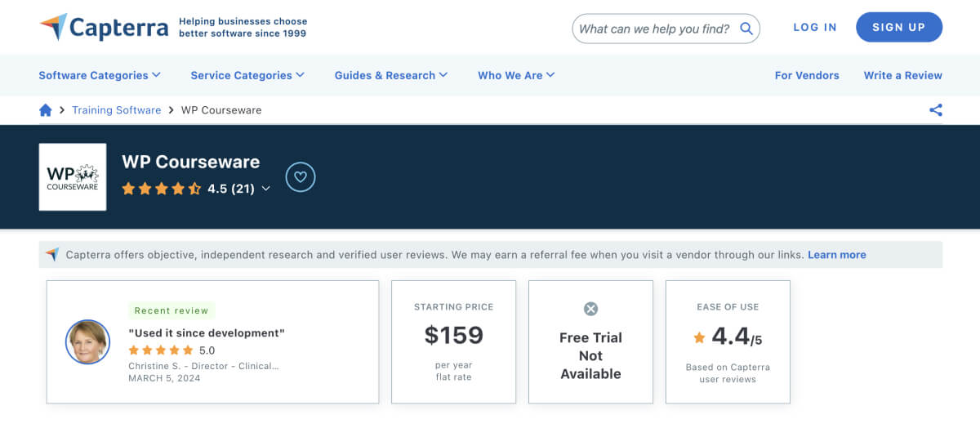Click the search magnifier icon
The width and height of the screenshot is (980, 428).
(x=746, y=29)
